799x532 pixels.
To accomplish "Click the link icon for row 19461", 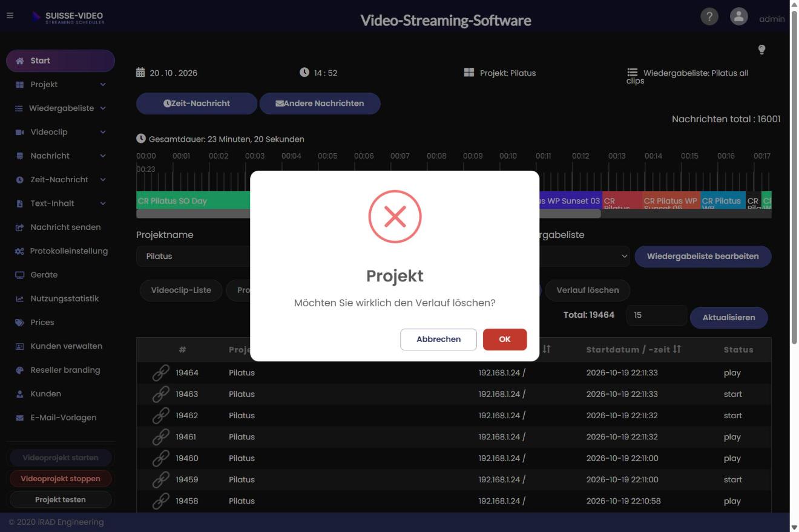I will pos(160,436).
